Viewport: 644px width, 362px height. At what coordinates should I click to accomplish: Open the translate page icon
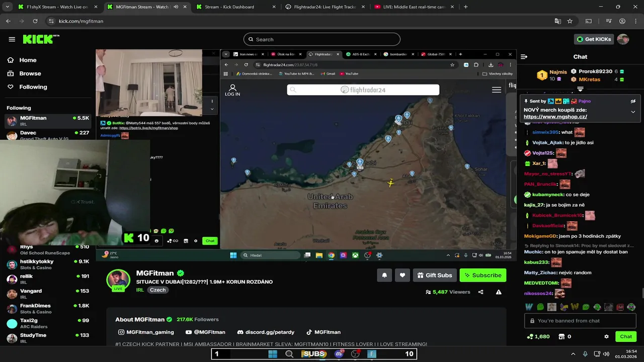click(557, 21)
